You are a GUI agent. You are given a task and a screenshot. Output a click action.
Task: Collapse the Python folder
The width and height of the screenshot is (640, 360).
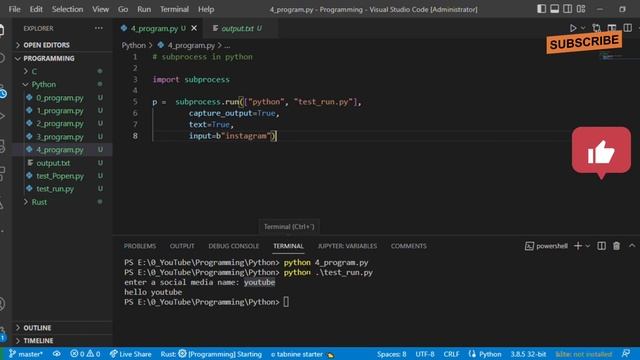(44, 84)
